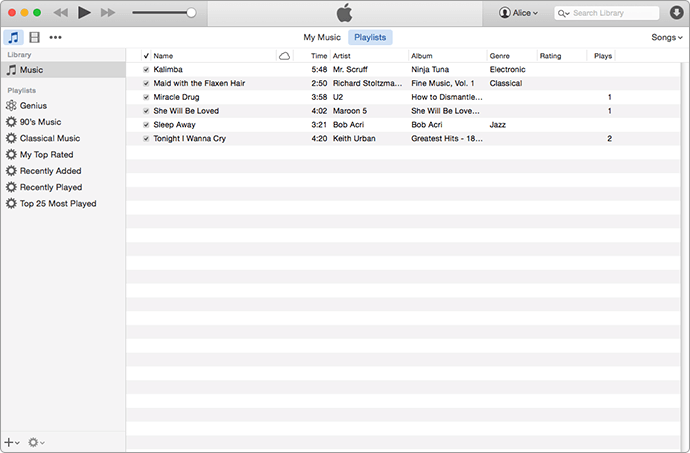Sort by the Rating column header
This screenshot has height=453, width=690.
562,56
